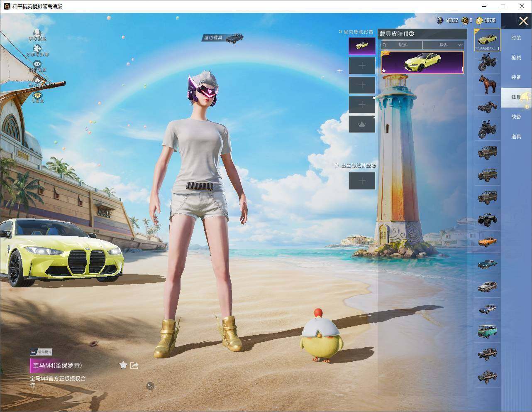Switch to the 时装 tab
Image resolution: width=532 pixels, height=412 pixels.
point(516,38)
